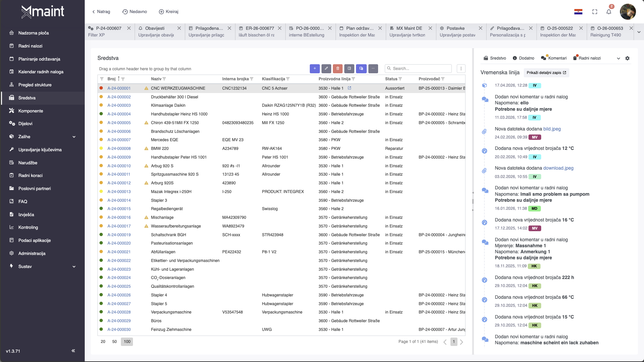Click the copy asset icon button
The height and width of the screenshot is (362, 644).
361,69
